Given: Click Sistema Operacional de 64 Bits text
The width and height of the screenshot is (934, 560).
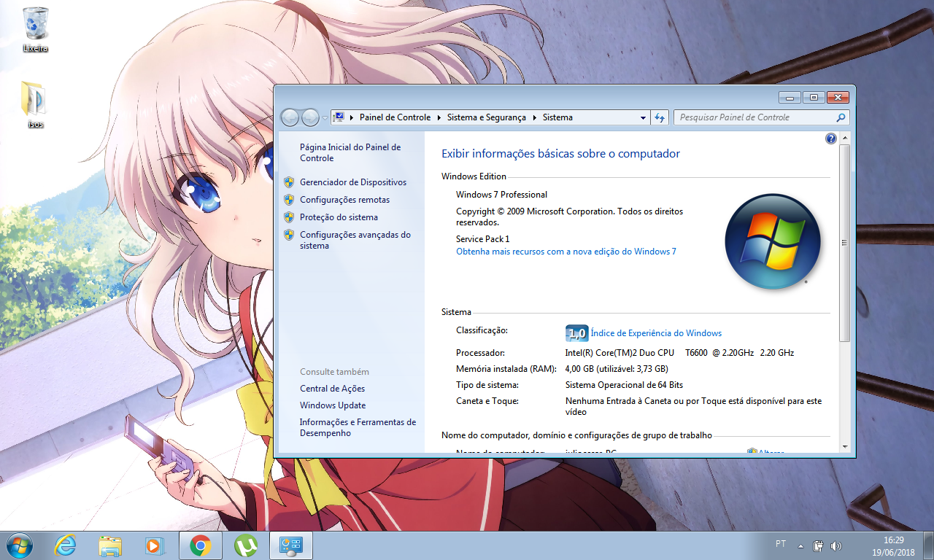Looking at the screenshot, I should coord(624,385).
